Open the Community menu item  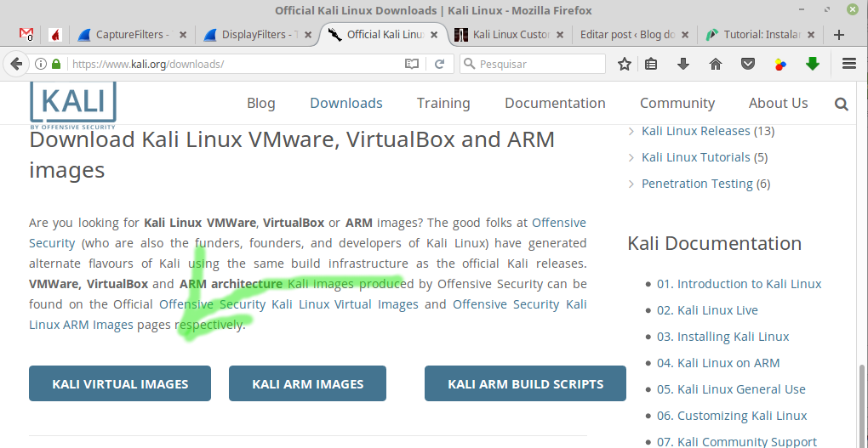[x=677, y=104]
